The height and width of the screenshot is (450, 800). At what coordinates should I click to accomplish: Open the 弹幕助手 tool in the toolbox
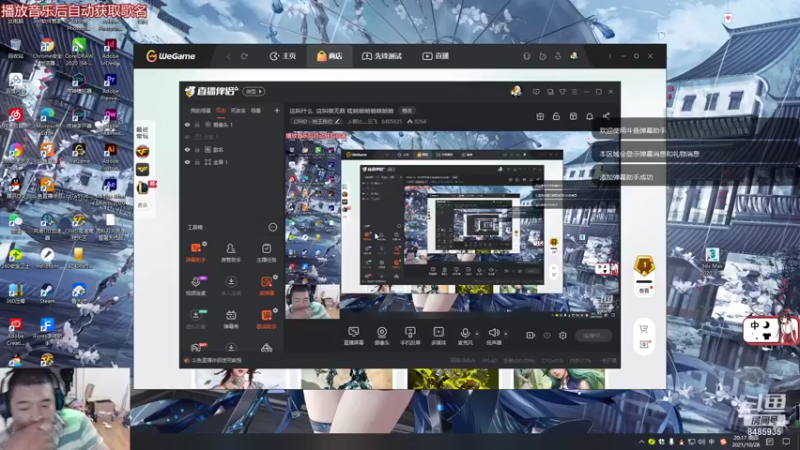195,253
